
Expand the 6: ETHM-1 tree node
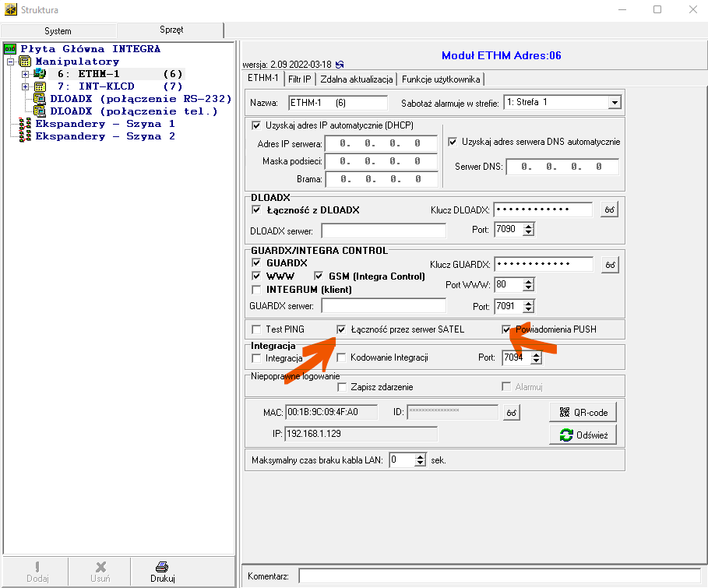[x=25, y=74]
